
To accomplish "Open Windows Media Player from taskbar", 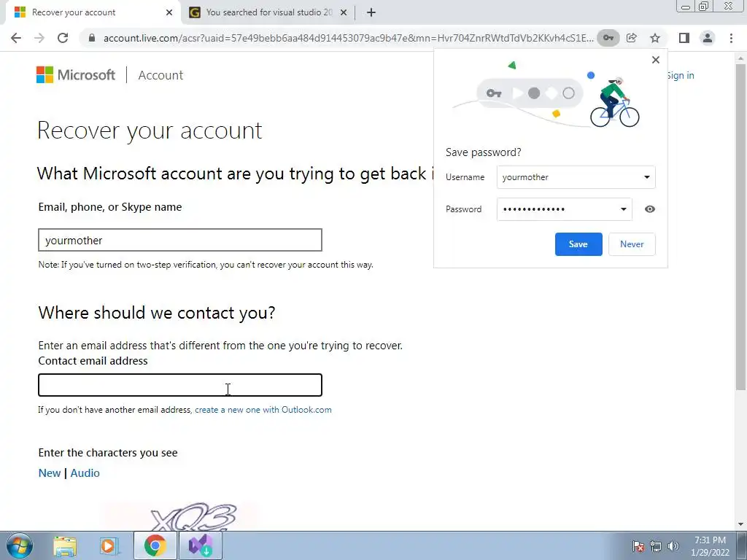I will (109, 545).
